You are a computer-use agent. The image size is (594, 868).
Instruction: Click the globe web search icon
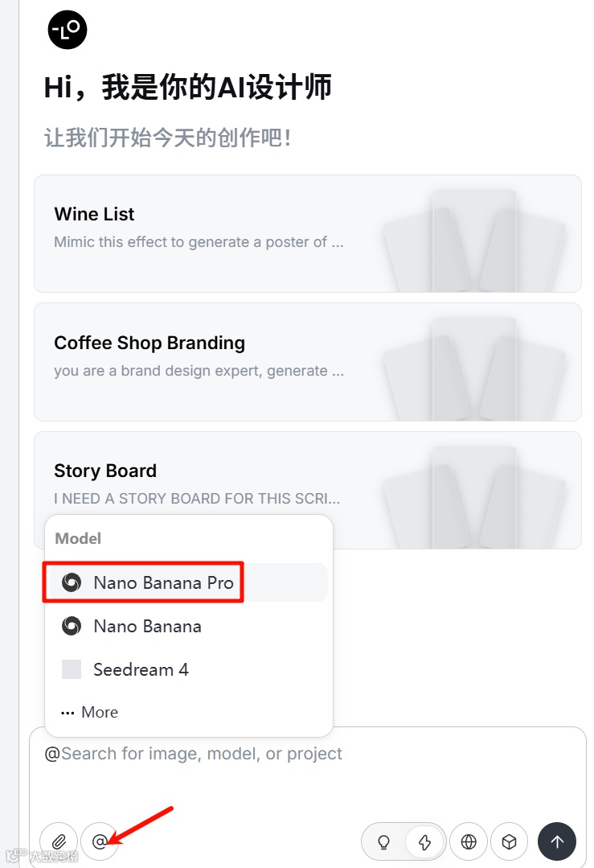click(469, 841)
